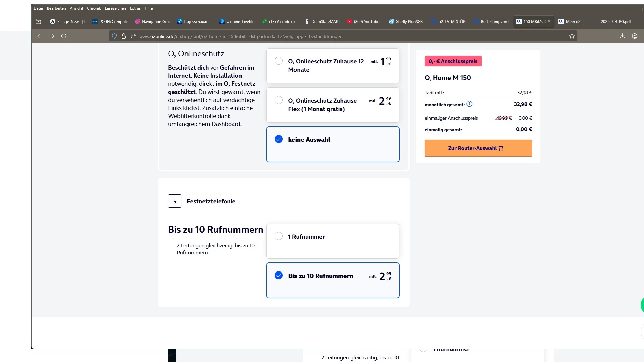Viewport: 644px width, 362px height.
Task: Open the Chronik menu
Action: [x=94, y=8]
